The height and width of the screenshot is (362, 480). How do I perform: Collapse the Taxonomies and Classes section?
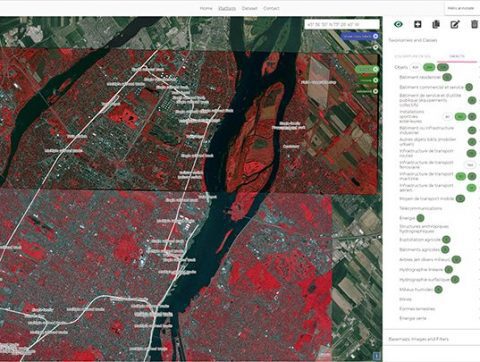tap(413, 40)
